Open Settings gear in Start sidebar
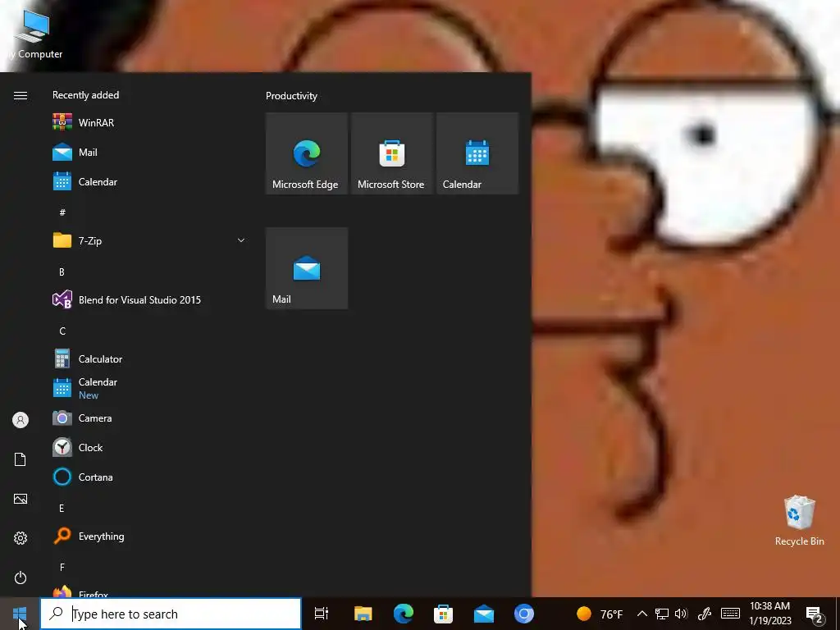The width and height of the screenshot is (840, 630). click(21, 538)
